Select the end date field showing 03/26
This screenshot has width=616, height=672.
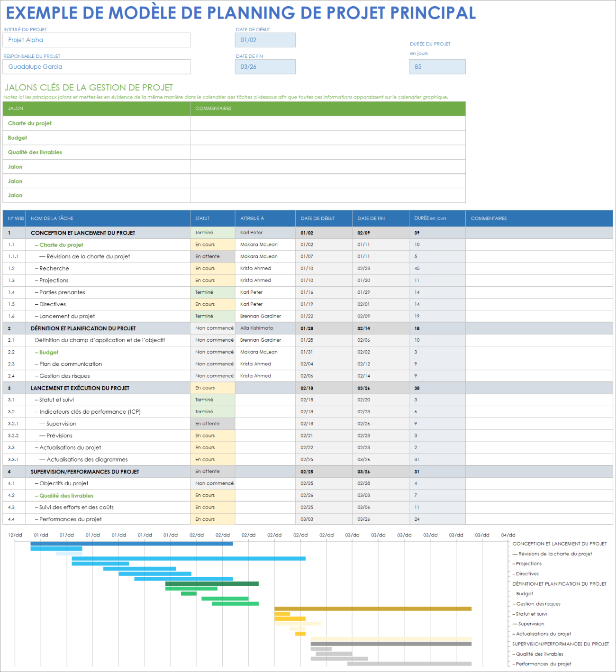point(265,66)
